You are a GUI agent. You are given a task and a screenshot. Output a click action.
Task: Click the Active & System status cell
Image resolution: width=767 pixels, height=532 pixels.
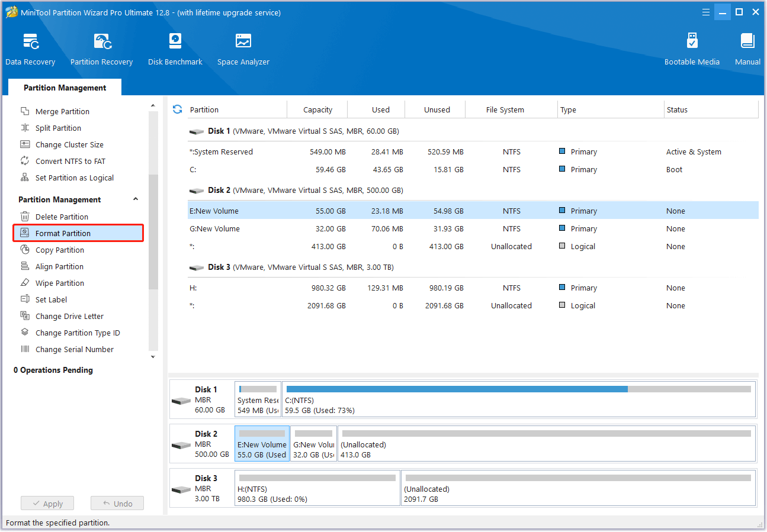click(694, 151)
